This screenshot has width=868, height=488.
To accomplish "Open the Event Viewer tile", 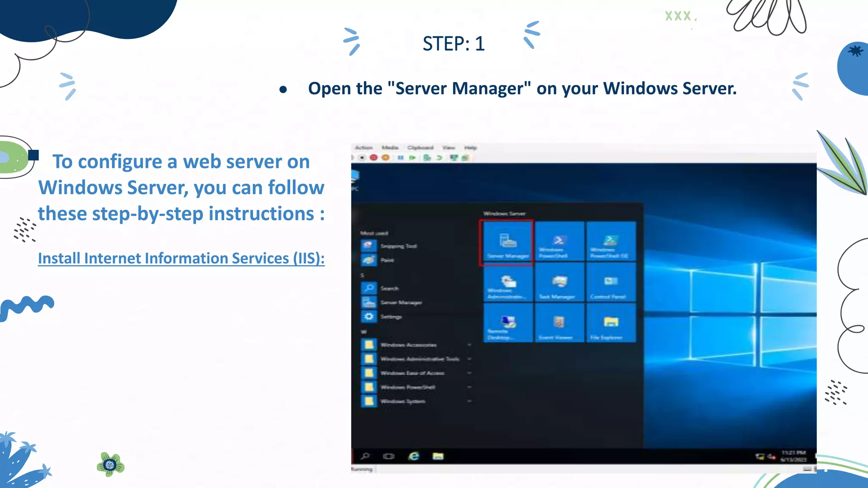I will click(x=559, y=322).
